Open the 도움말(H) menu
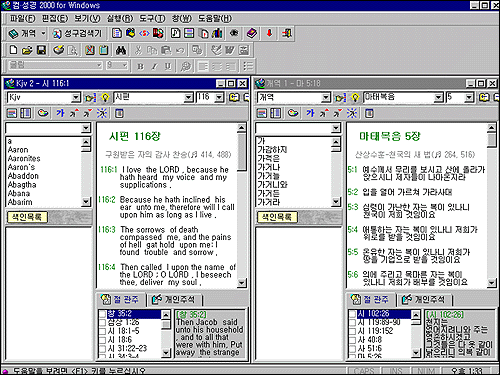500x375 pixels. tap(215, 19)
